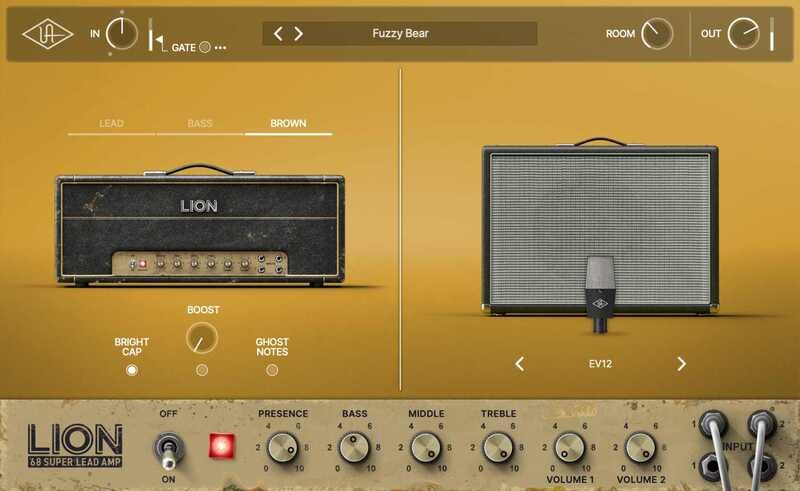Enable the Ghost Notes option
Viewport: 800px width, 491px height.
tap(272, 370)
